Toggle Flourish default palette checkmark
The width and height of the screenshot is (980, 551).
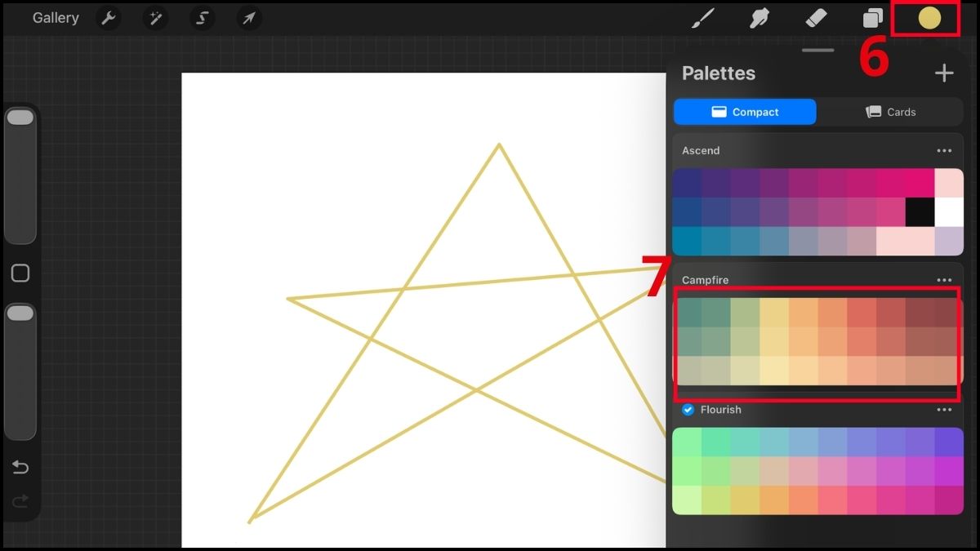tap(688, 410)
